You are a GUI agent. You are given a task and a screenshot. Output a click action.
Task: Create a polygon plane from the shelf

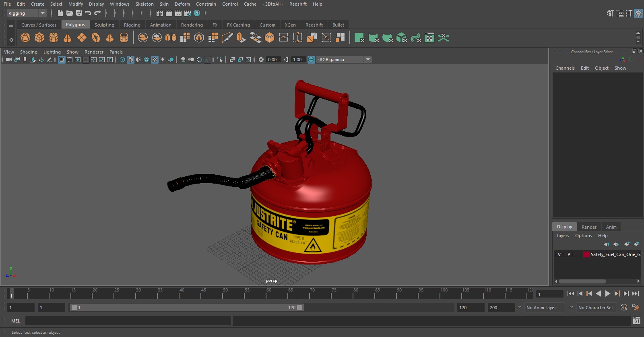[82, 38]
